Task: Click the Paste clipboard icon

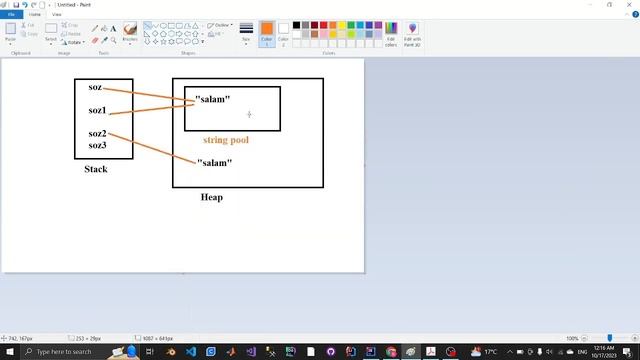Action: coord(11,29)
